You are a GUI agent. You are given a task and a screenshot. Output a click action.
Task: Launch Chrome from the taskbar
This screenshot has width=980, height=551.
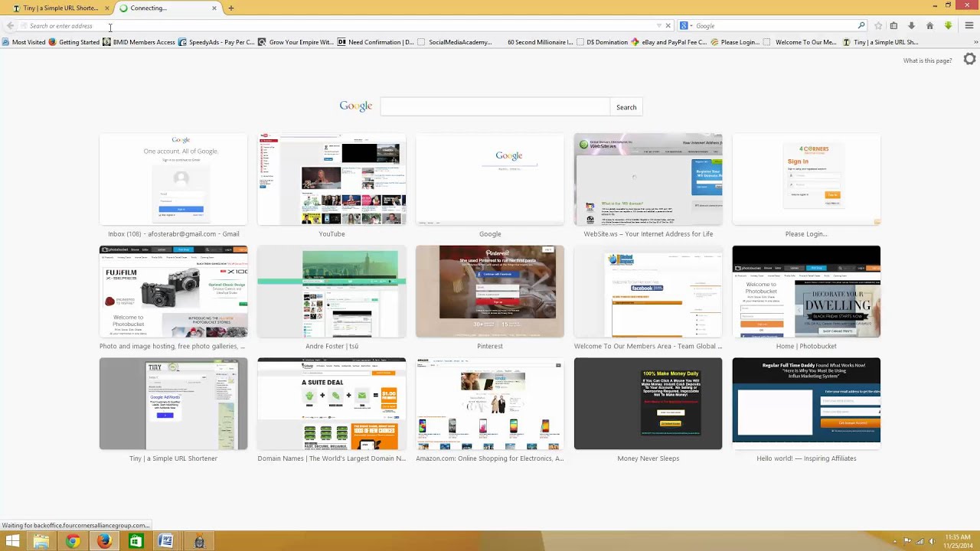(73, 541)
